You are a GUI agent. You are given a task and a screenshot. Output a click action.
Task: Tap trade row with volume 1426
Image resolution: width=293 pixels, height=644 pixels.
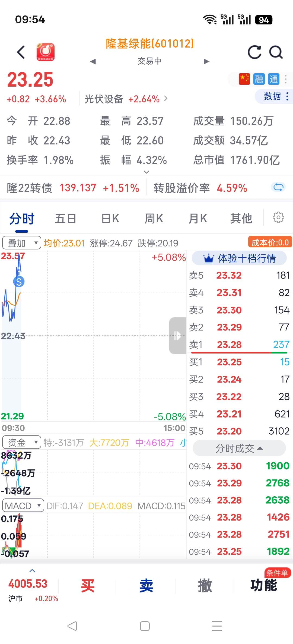[239, 517]
